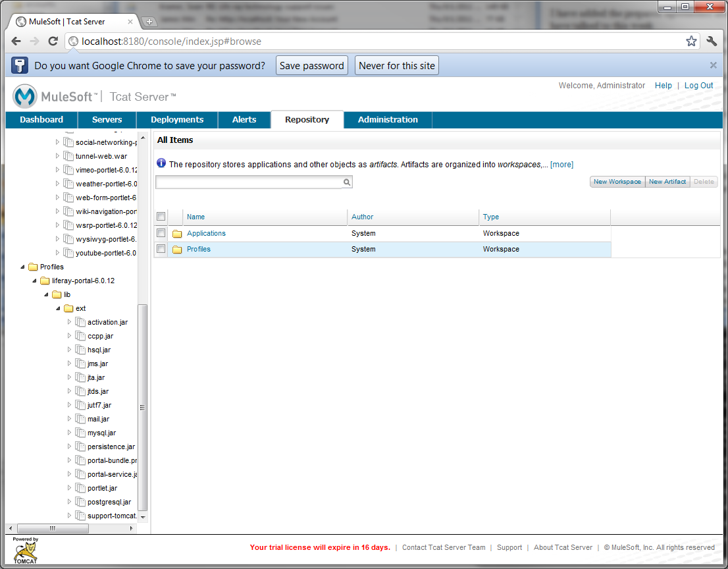
Task: Expand the youtube-portlet tree node
Action: tap(57, 253)
